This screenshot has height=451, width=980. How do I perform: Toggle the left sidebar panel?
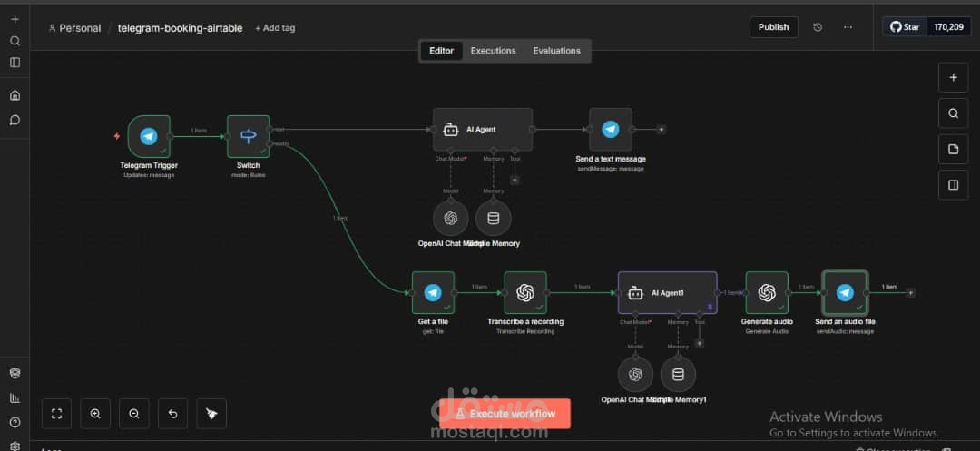[15, 63]
